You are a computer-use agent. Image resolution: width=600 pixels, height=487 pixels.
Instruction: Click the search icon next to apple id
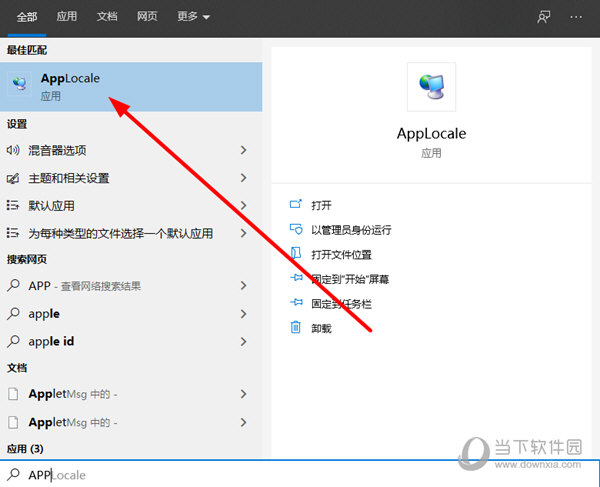click(x=13, y=341)
